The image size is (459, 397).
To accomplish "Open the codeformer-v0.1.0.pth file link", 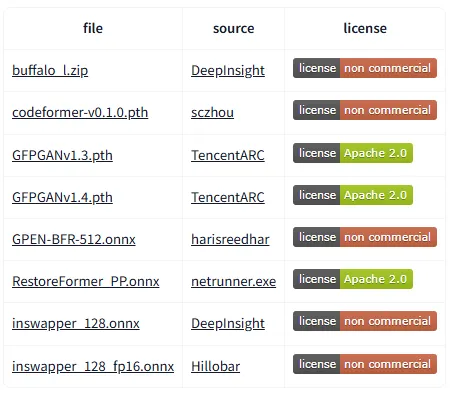I will tap(80, 112).
